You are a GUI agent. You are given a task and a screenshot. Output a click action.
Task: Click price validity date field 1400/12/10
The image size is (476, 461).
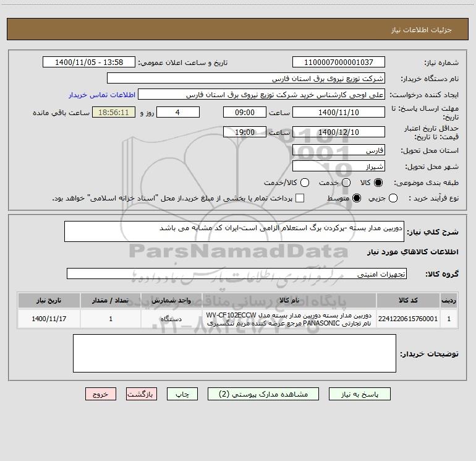[339, 132]
